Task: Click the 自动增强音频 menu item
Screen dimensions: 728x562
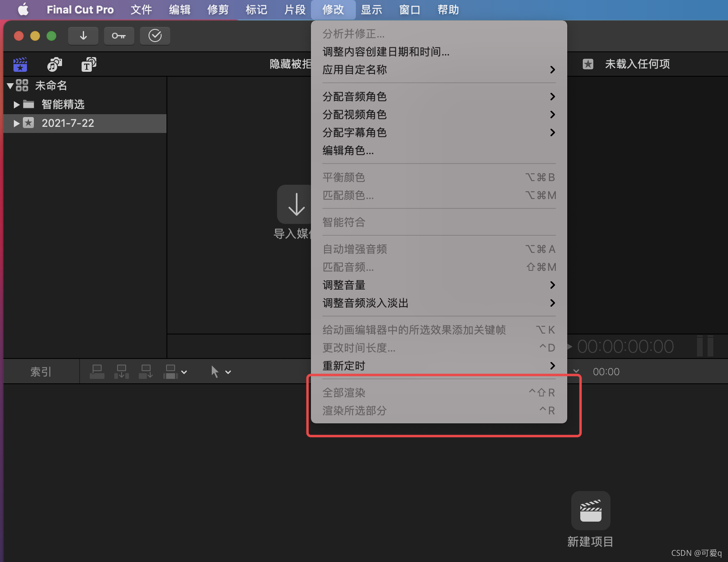Action: (439, 249)
